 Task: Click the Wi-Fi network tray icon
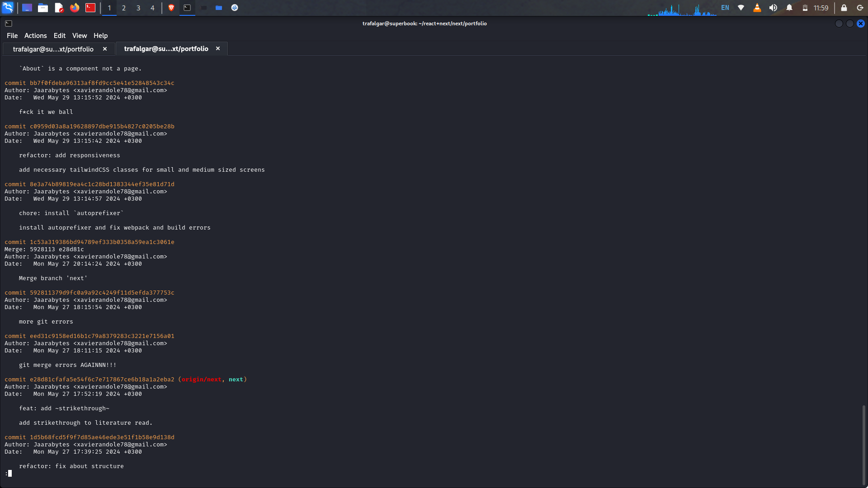point(741,8)
